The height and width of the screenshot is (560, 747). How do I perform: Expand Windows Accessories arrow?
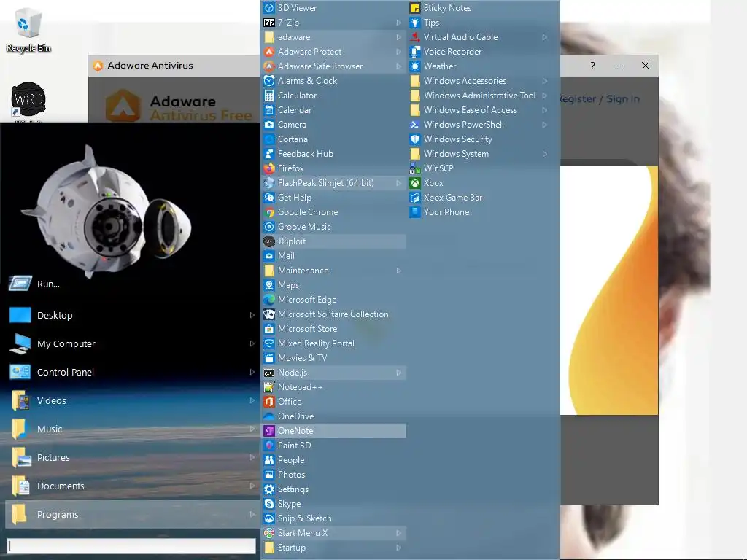point(544,81)
